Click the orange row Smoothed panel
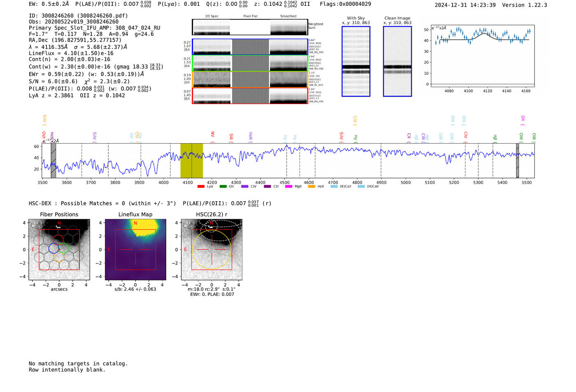 288,79
